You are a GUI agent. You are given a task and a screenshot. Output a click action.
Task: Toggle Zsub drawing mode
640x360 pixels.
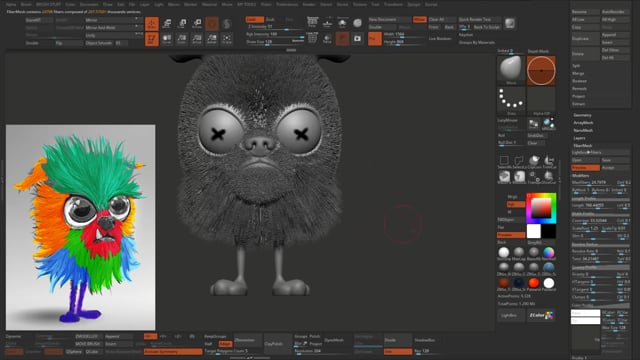pyautogui.click(x=271, y=20)
